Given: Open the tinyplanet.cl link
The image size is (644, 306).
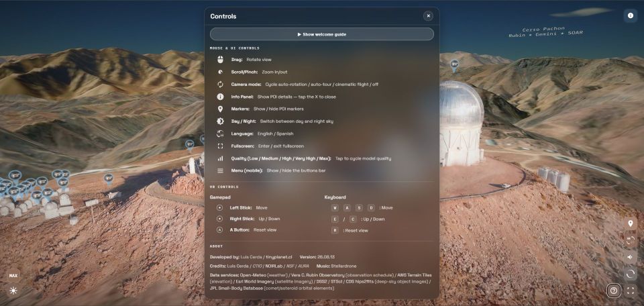Looking at the screenshot, I should click(279, 257).
